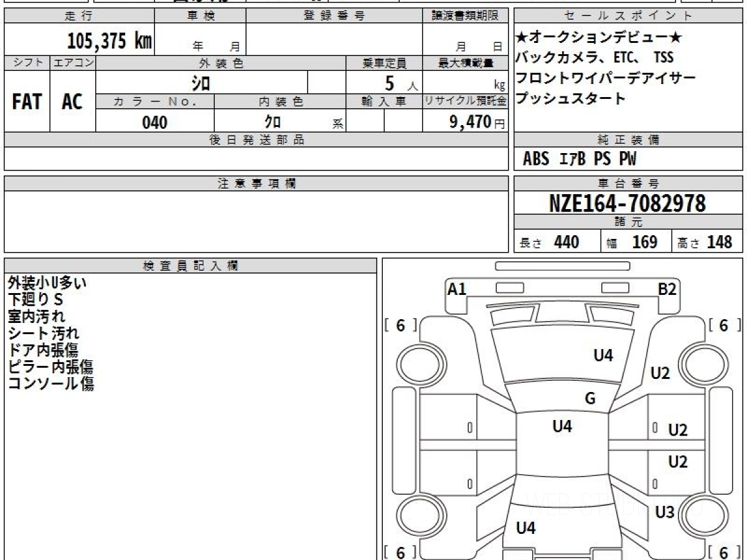
Task: Select the height value 高さ 148
Action: pyautogui.click(x=705, y=242)
